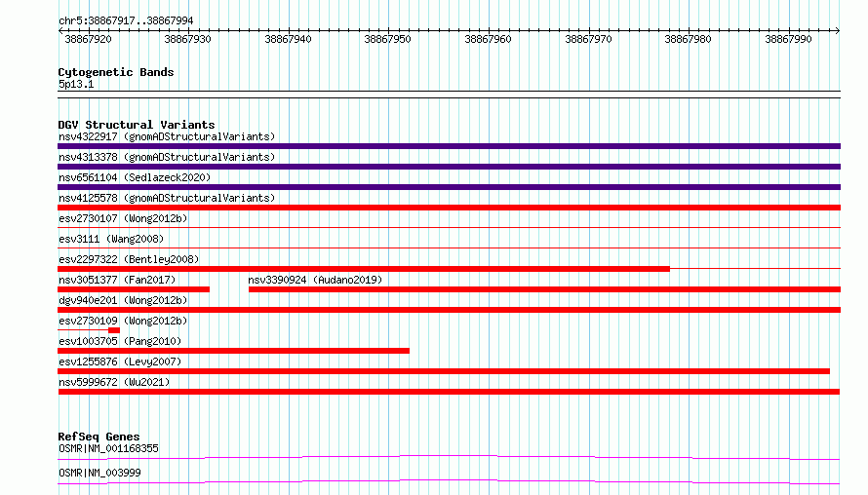
Task: Click the magenta line under OSMR|NM_001168355
Action: point(449,457)
